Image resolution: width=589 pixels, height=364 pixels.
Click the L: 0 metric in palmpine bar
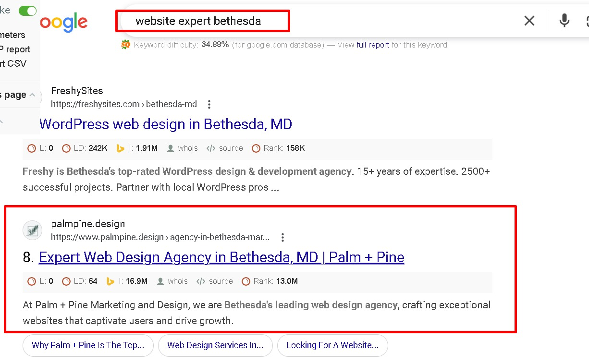[x=40, y=281]
